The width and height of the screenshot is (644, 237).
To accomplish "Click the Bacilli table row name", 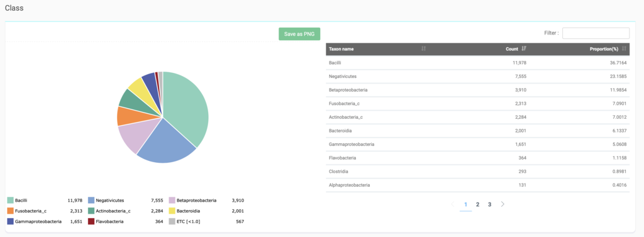I will pyautogui.click(x=335, y=63).
